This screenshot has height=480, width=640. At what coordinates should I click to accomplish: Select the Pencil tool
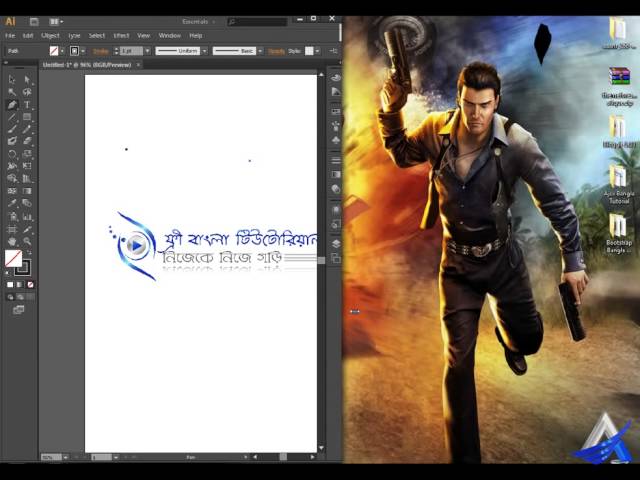click(27, 129)
